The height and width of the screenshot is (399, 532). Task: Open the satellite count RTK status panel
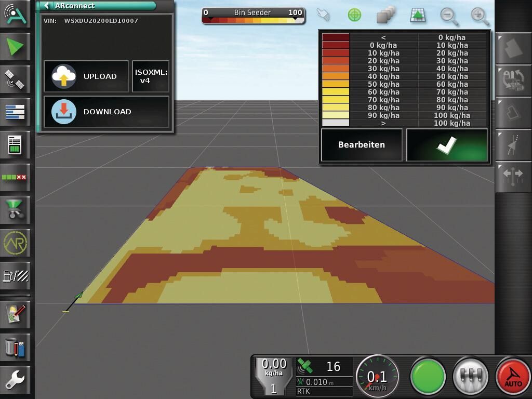pyautogui.click(x=324, y=375)
